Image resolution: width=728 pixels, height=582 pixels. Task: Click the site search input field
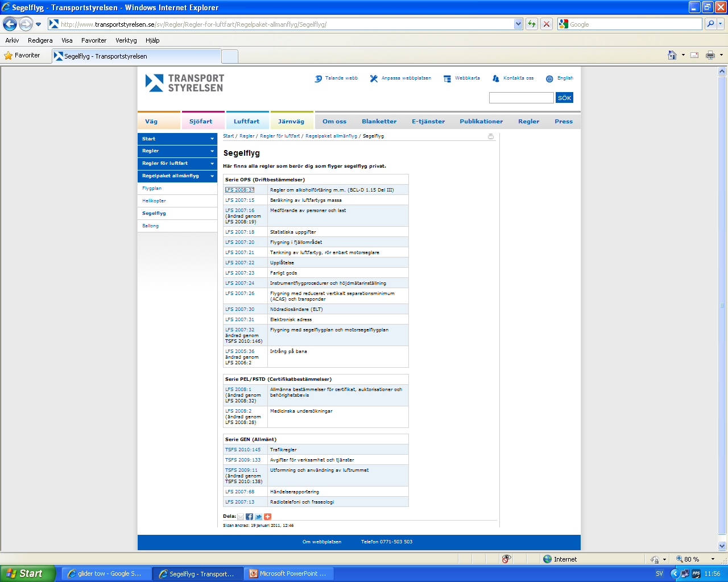522,98
